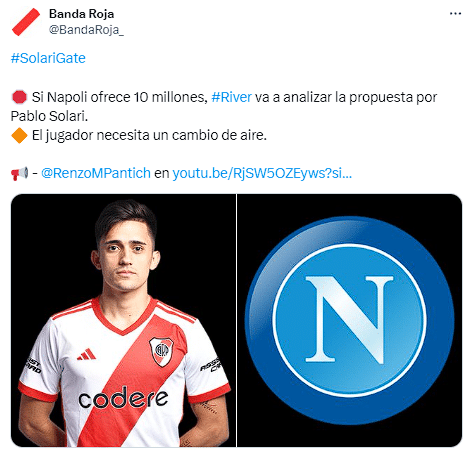Open the Banda Roja profile avatar
Screen dimensions: 472x456
pos(26,22)
